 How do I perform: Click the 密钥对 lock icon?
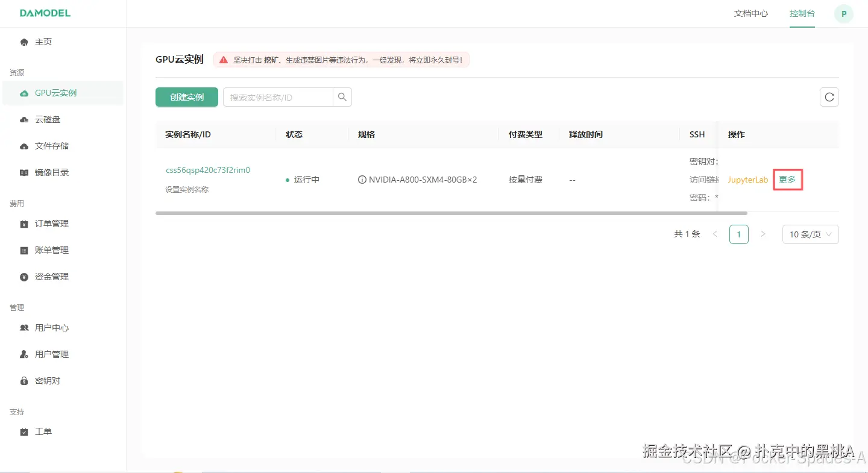[x=24, y=381]
